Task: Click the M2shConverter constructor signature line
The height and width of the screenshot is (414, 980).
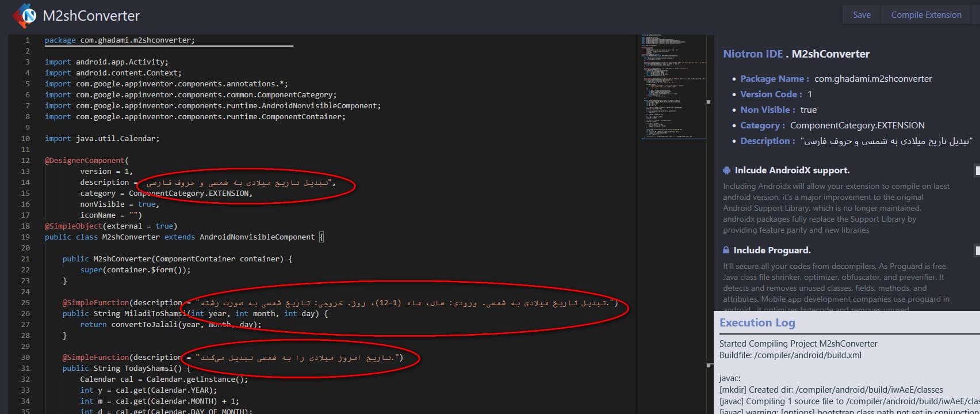Action: click(x=178, y=259)
